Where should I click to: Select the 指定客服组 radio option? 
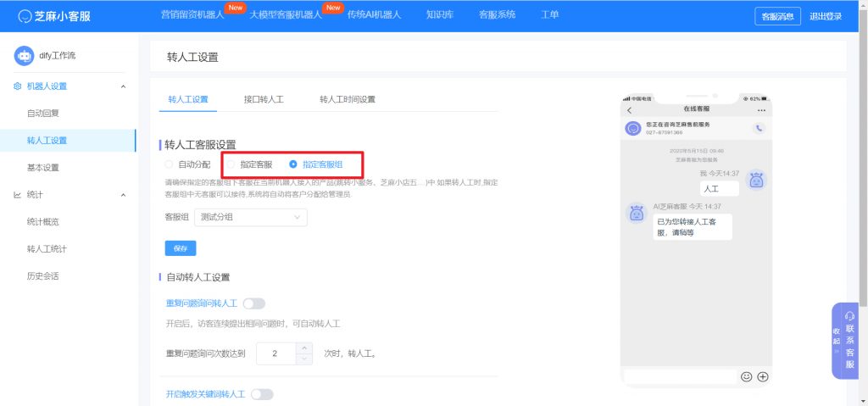293,164
